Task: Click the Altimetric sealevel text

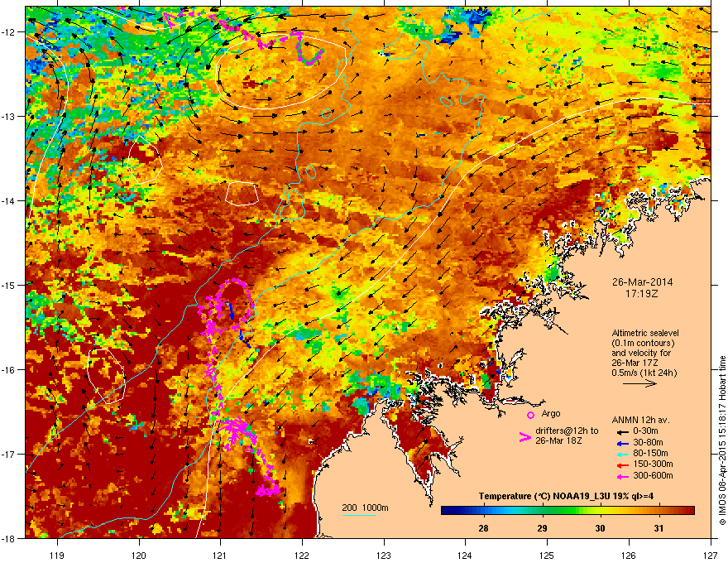Action: pos(645,333)
